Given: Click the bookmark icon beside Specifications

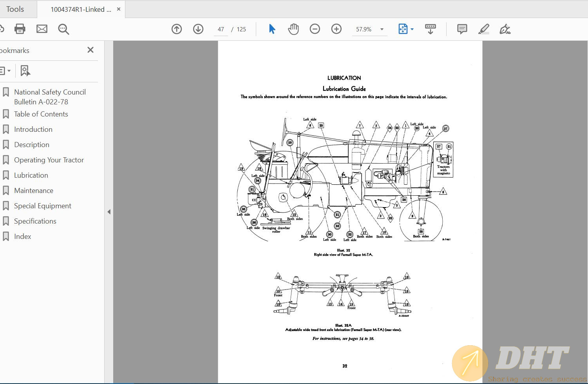Looking at the screenshot, I should coord(6,221).
